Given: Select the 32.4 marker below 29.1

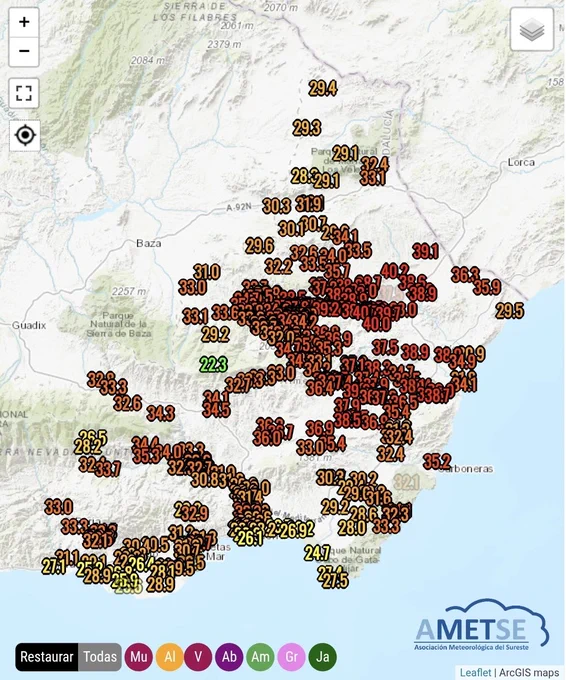Looking at the screenshot, I should (x=374, y=164).
